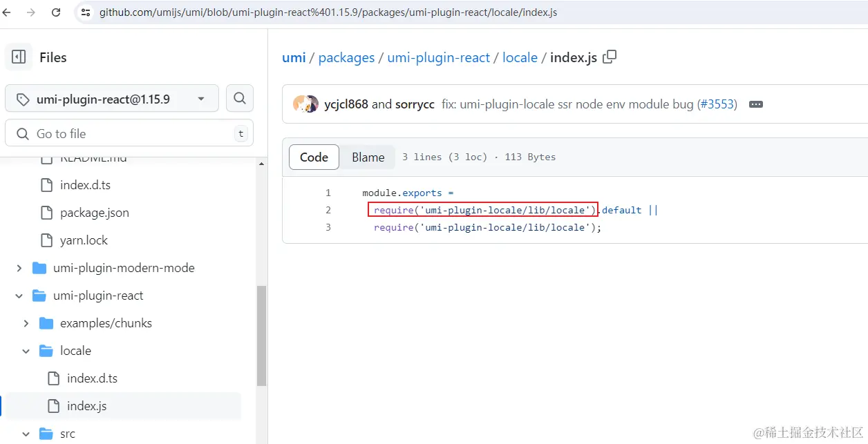
Task: Click '.default ||' text on line 2
Action: tap(628, 210)
